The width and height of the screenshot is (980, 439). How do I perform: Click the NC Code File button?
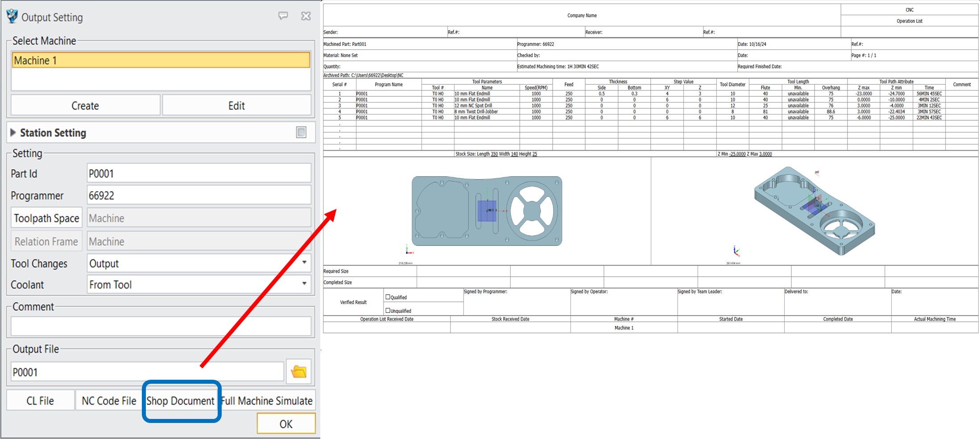[x=109, y=401]
